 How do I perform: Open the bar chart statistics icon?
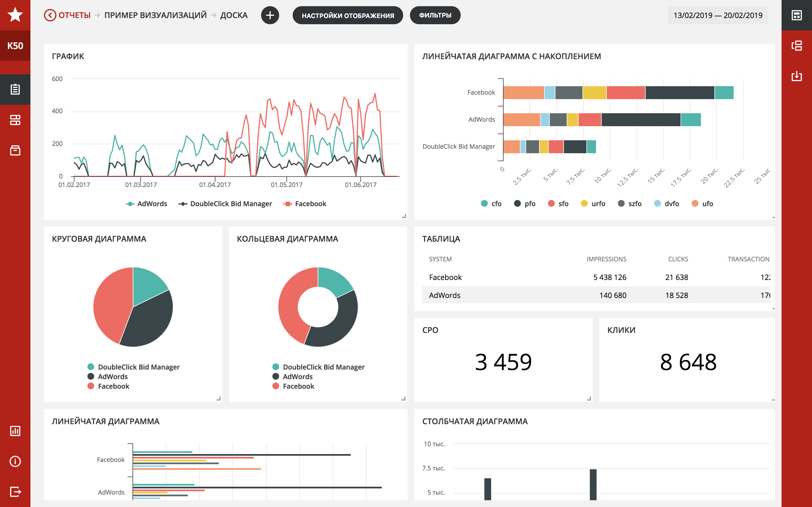click(x=15, y=431)
